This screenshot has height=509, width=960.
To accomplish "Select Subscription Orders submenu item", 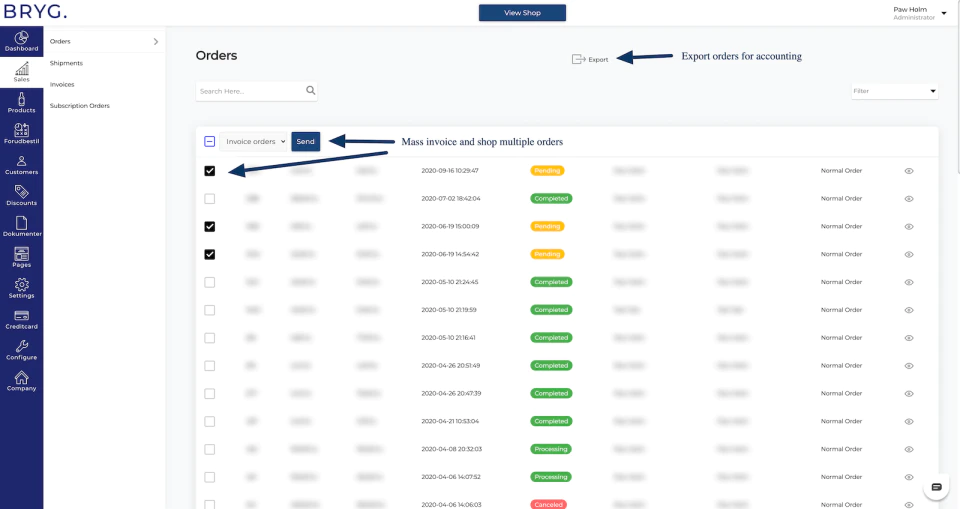I will click(80, 106).
